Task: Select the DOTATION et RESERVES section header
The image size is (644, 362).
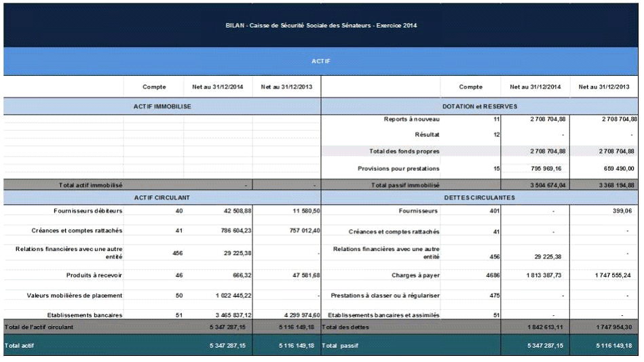Action: coord(479,106)
